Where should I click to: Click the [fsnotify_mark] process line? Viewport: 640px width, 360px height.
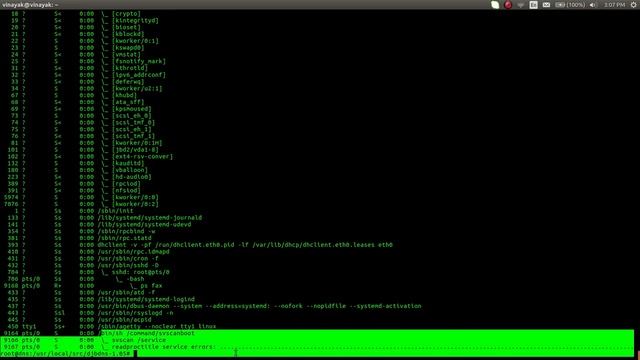88,61
